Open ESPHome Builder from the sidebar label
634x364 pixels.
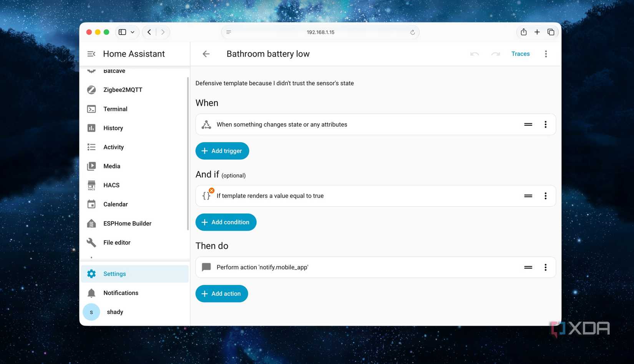click(127, 223)
